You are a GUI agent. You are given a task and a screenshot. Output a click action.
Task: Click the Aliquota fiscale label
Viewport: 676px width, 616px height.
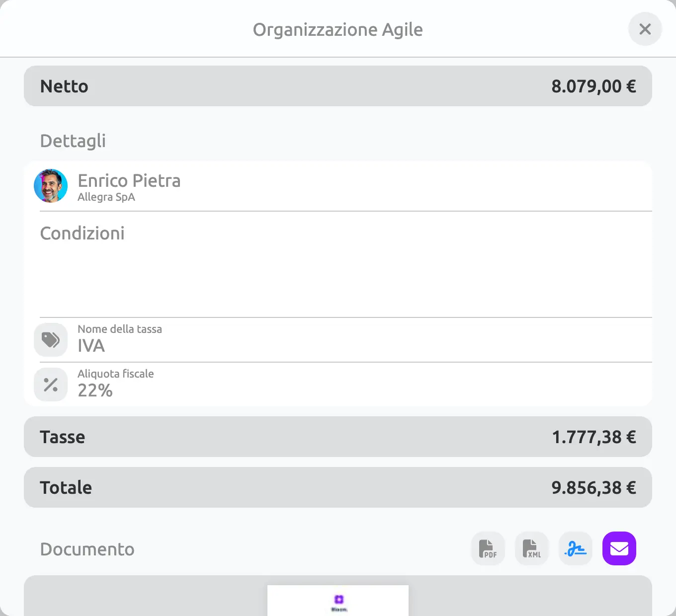pos(116,374)
